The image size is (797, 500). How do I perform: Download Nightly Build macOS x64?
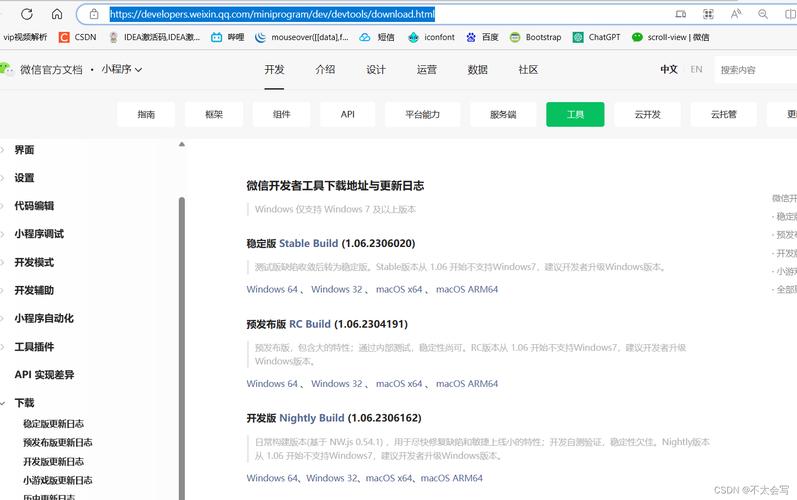click(x=389, y=478)
